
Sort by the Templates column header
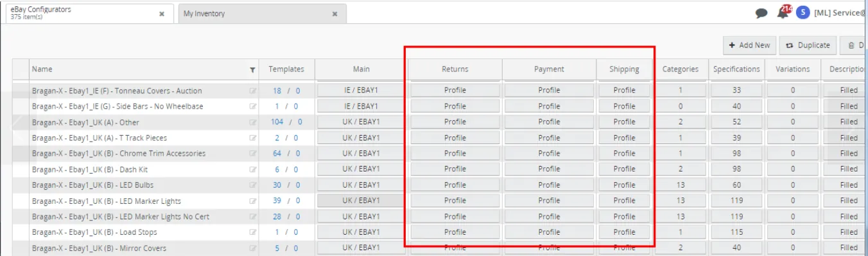coord(286,69)
